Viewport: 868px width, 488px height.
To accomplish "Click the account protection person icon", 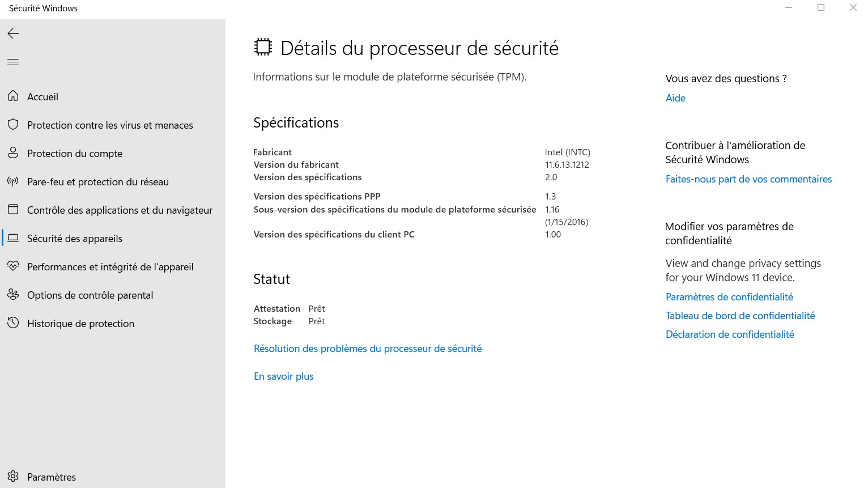I will (13, 153).
